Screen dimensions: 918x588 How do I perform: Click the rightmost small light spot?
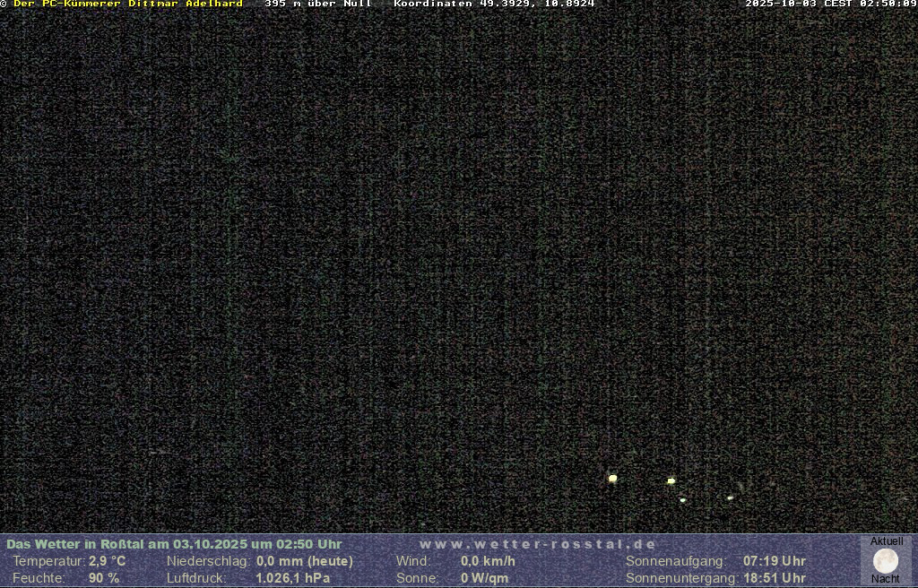point(730,497)
